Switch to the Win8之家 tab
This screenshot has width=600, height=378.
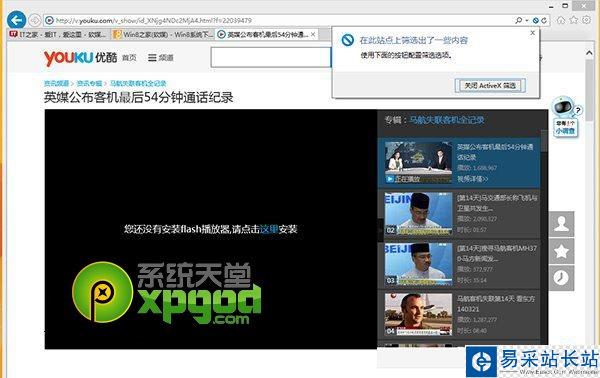coord(163,34)
